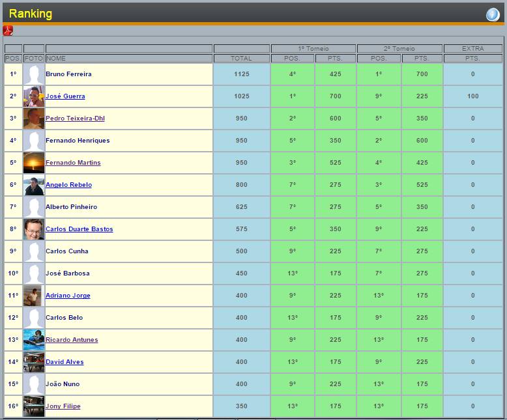
Task: Click the David Alves name link
Action: coord(65,362)
